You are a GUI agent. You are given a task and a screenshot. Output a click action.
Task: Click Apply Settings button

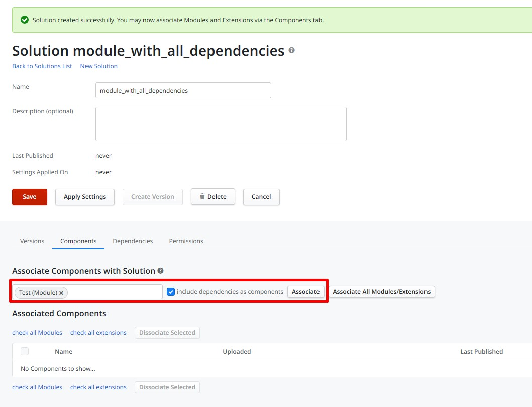[85, 197]
